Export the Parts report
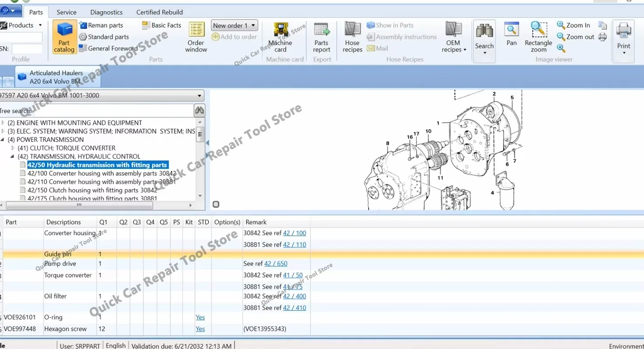 [x=322, y=37]
